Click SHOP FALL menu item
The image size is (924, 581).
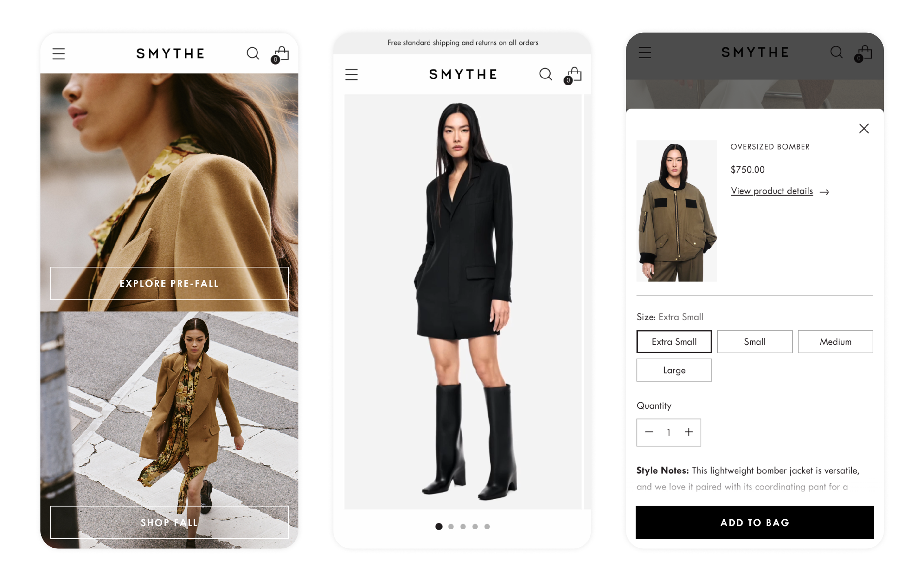coord(169,523)
